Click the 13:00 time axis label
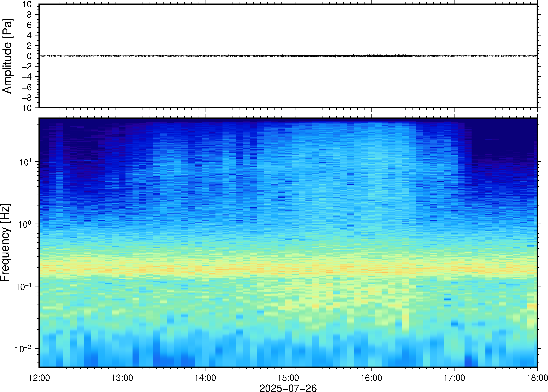Image resolution: width=548 pixels, height=392 pixels. tap(122, 378)
